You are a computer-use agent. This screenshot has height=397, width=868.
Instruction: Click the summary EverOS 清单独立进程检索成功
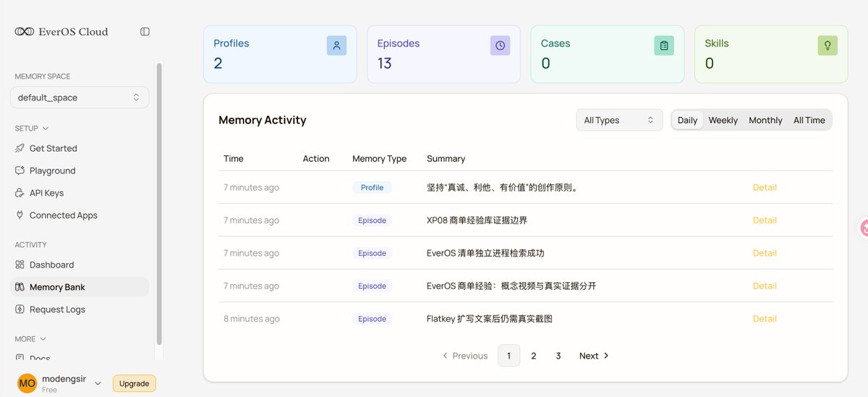485,253
